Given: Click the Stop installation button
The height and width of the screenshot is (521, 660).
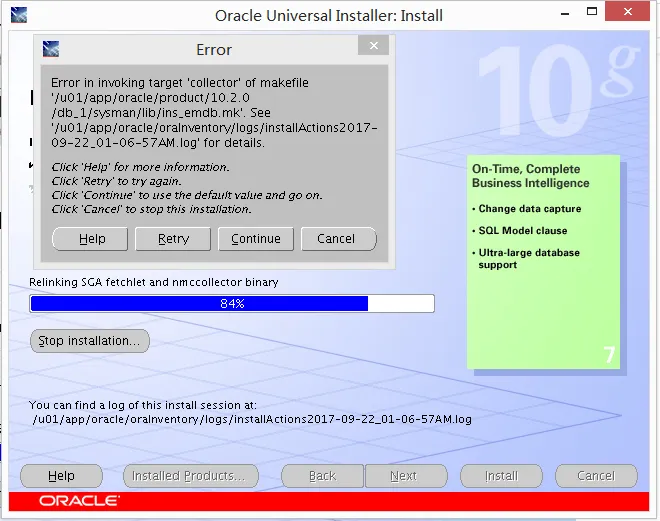Looking at the screenshot, I should coord(90,341).
